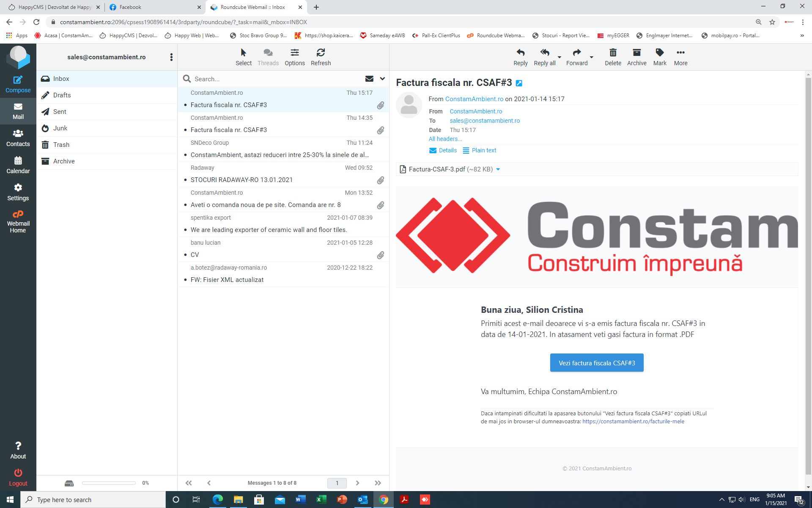
Task: Open the CV message from banu lucian
Action: 283,249
